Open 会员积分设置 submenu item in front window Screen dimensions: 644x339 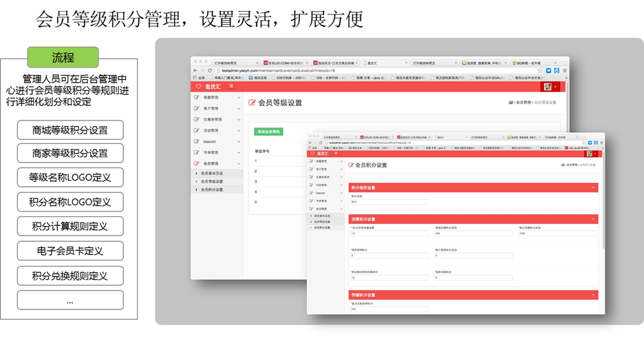[x=325, y=227]
